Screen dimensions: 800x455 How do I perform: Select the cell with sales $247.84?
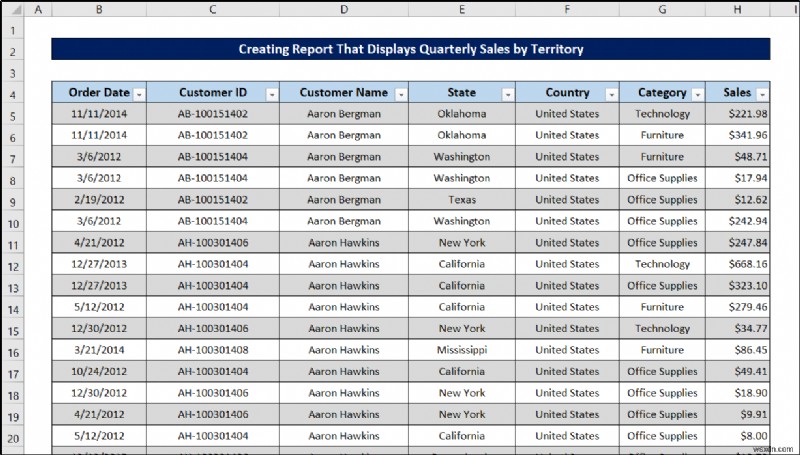(738, 242)
